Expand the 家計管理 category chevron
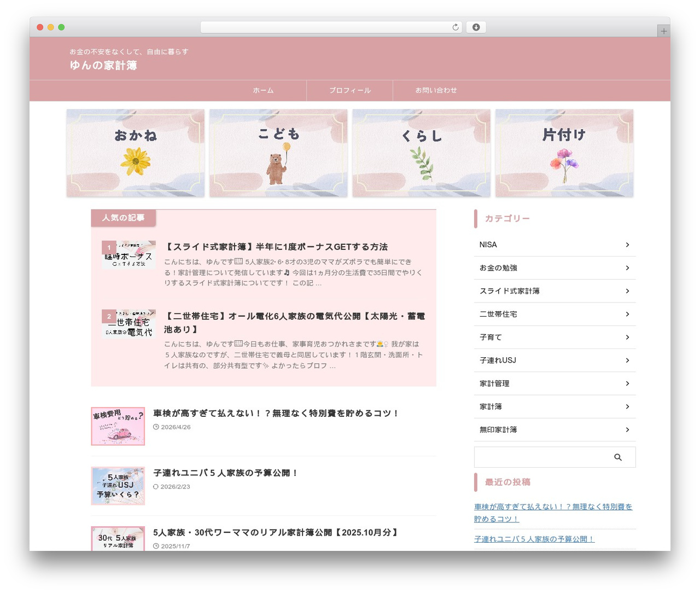 627,383
